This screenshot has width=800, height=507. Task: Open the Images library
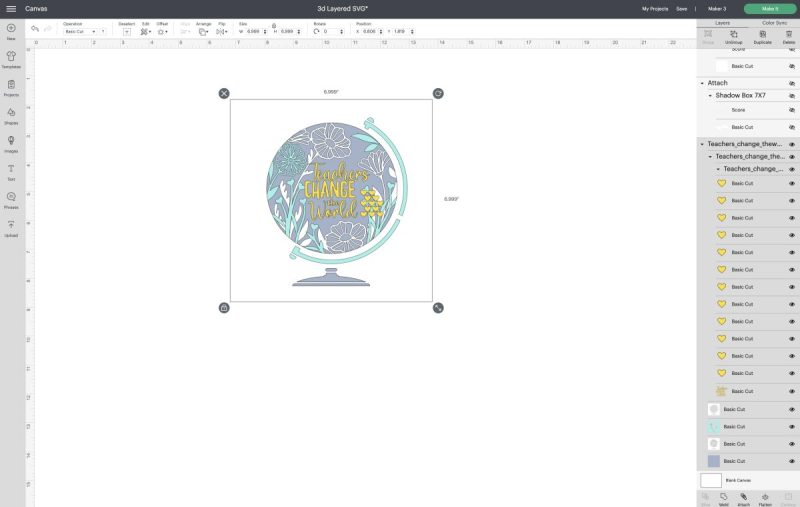11,140
